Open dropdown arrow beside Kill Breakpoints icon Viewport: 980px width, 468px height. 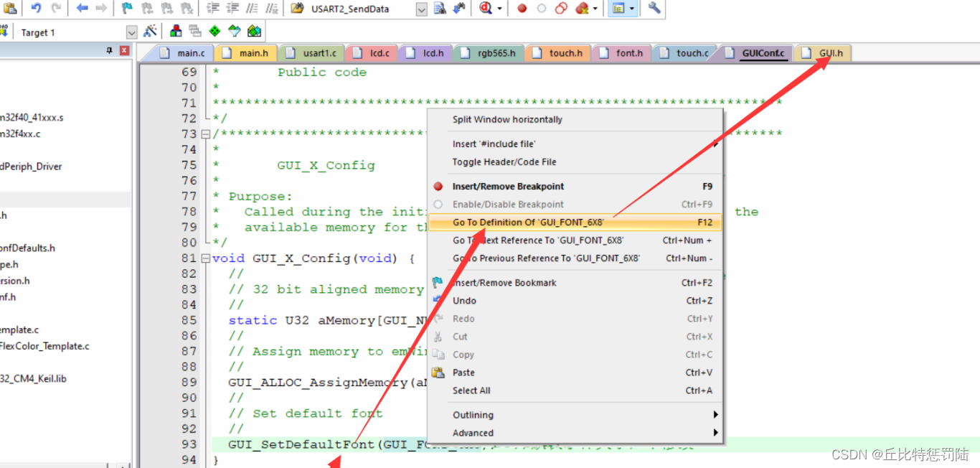point(595,9)
